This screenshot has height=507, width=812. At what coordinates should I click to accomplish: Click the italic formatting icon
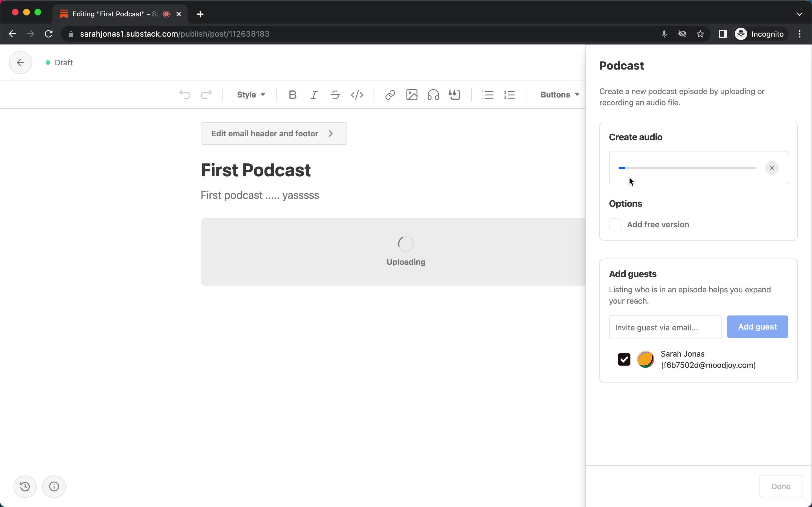[314, 94]
